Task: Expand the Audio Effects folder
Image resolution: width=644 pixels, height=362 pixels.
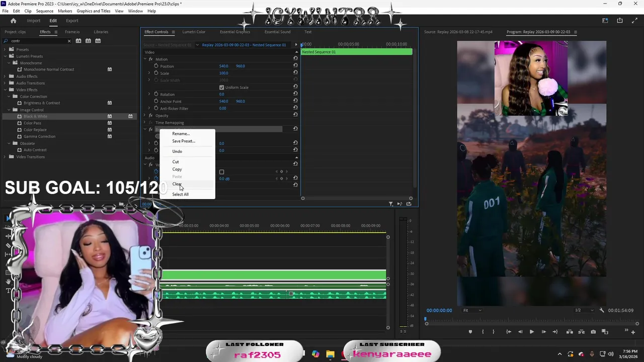Action: click(5, 76)
